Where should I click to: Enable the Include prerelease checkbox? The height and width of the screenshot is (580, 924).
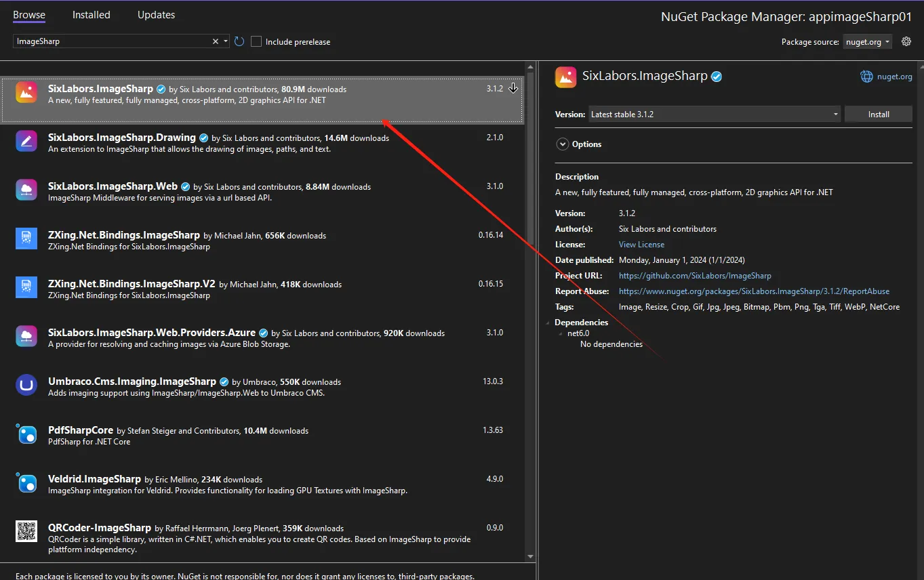click(x=256, y=41)
